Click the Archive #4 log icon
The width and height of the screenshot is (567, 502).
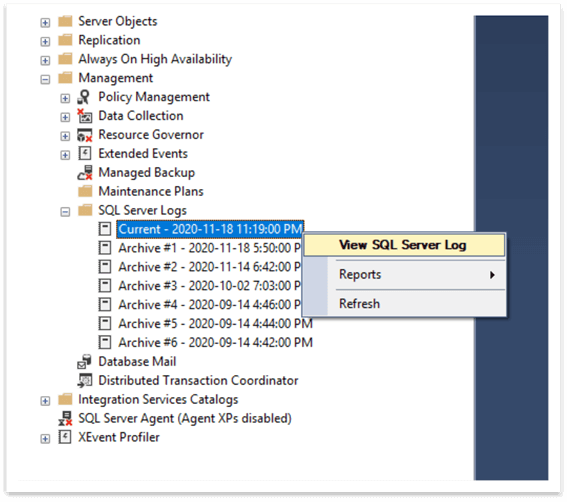click(x=105, y=305)
